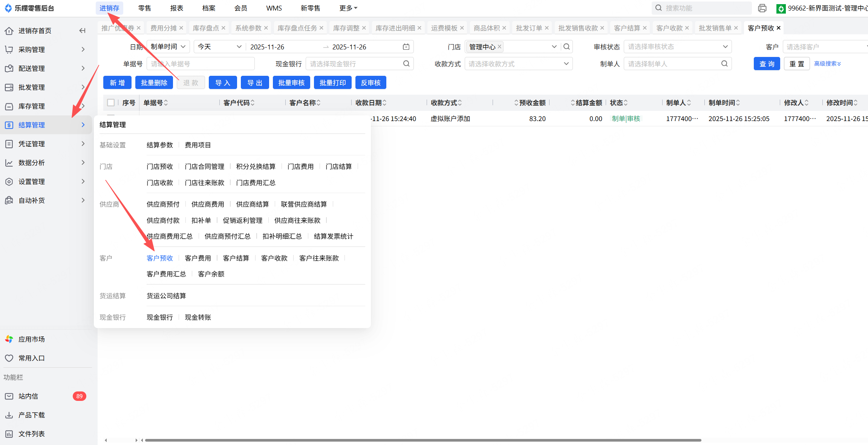Open the 审核状态 dropdown

[x=677, y=47]
